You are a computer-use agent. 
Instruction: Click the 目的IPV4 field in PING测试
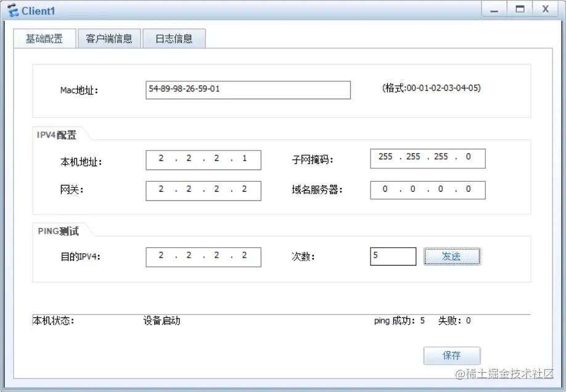click(203, 256)
